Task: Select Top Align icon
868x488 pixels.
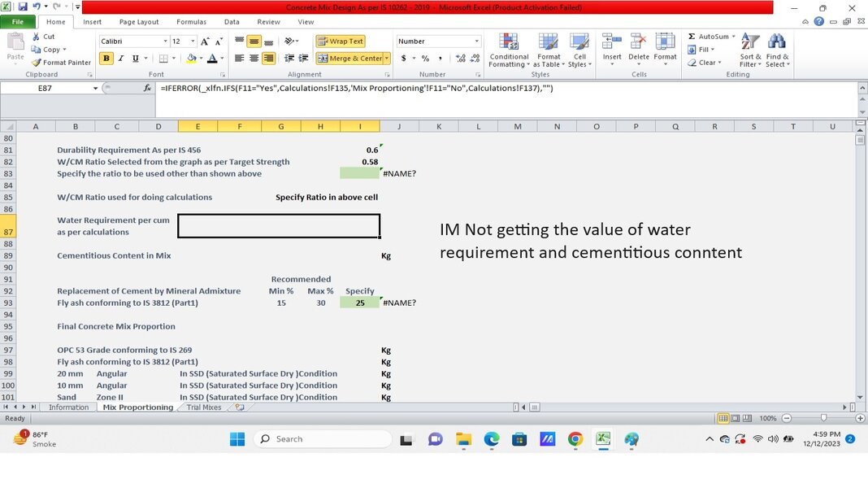Action: [239, 41]
